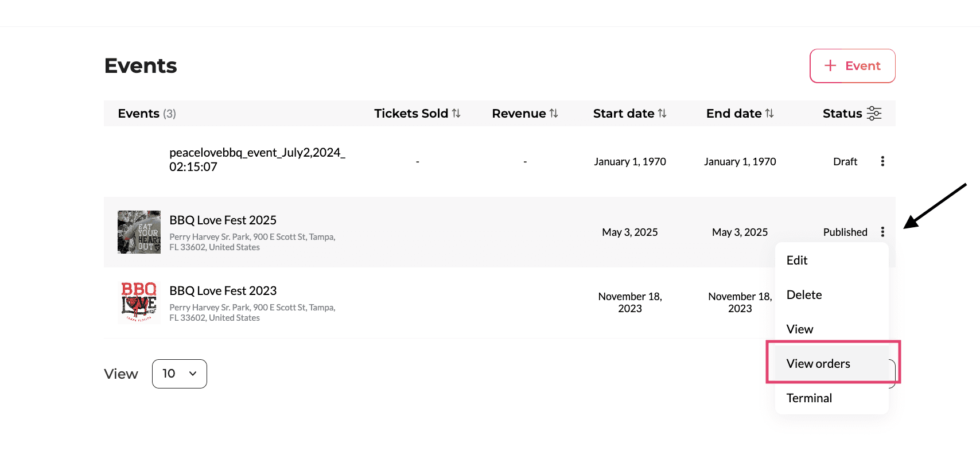Click BBQ Love Fest 2025 thumbnail

coord(139,232)
